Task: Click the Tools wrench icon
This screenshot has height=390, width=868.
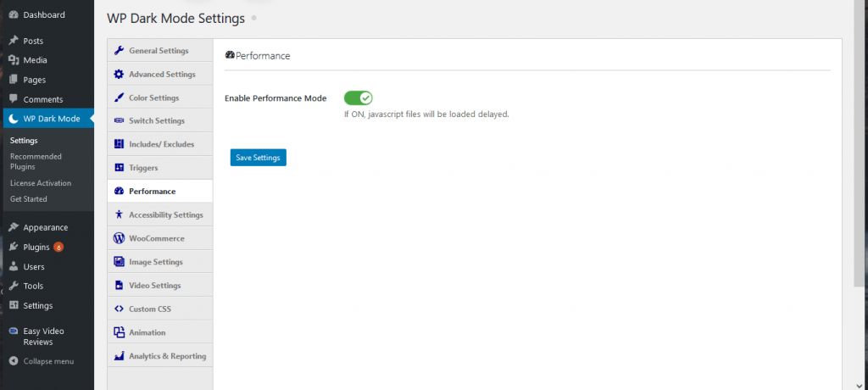Action: pyautogui.click(x=14, y=286)
